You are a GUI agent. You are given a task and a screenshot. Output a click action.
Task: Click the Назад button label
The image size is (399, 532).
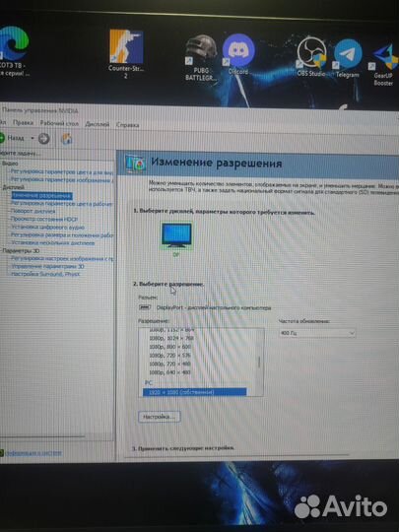coord(16,138)
